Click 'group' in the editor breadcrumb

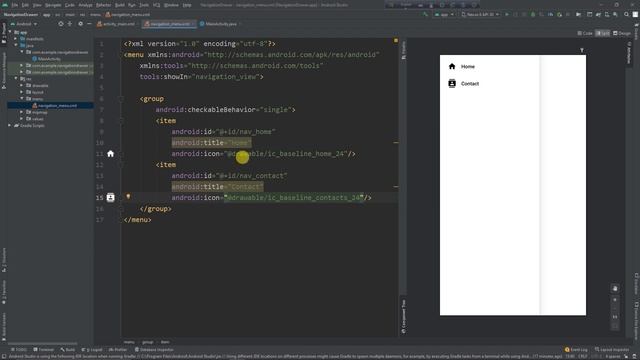pos(148,342)
